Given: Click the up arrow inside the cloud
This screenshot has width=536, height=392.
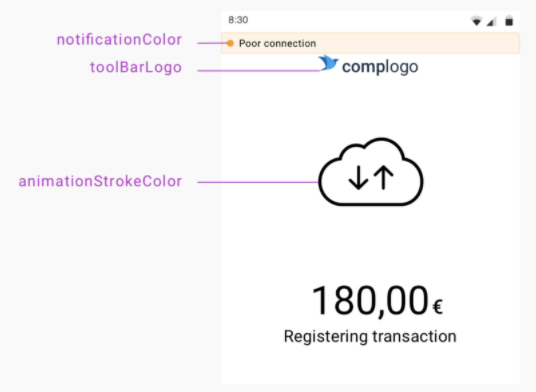Looking at the screenshot, I should coord(384,177).
